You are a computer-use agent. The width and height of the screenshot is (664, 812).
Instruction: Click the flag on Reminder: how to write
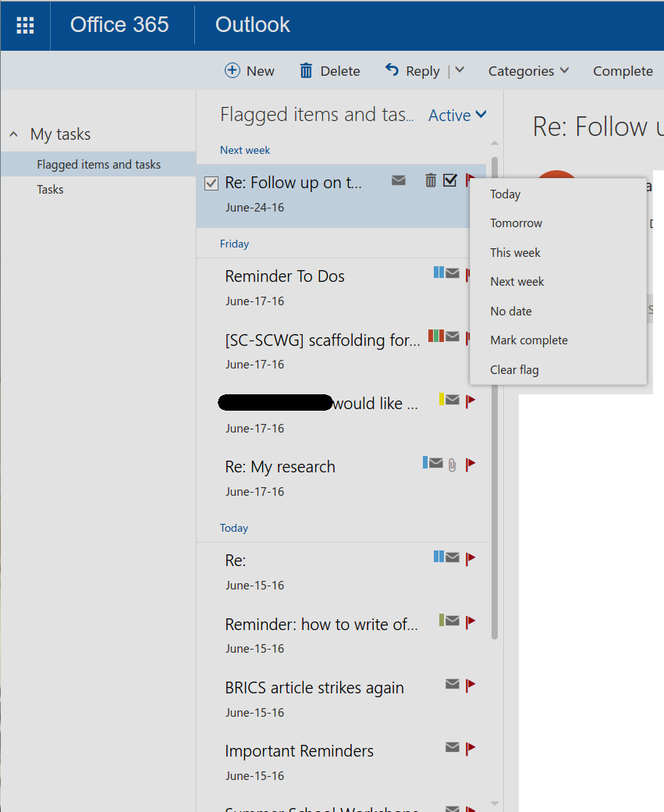coord(470,622)
